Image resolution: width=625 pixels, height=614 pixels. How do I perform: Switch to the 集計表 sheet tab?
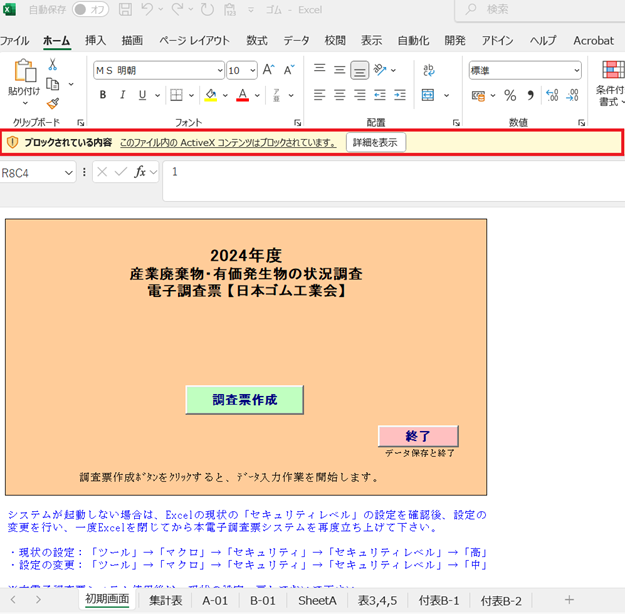coord(165,600)
